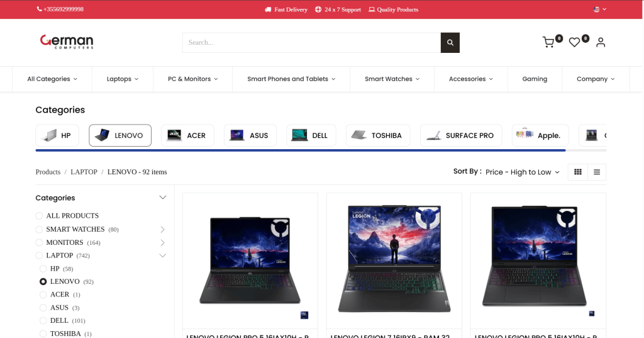Choose the DELL radio filter
Screen dimensions: 644x338
(43, 320)
